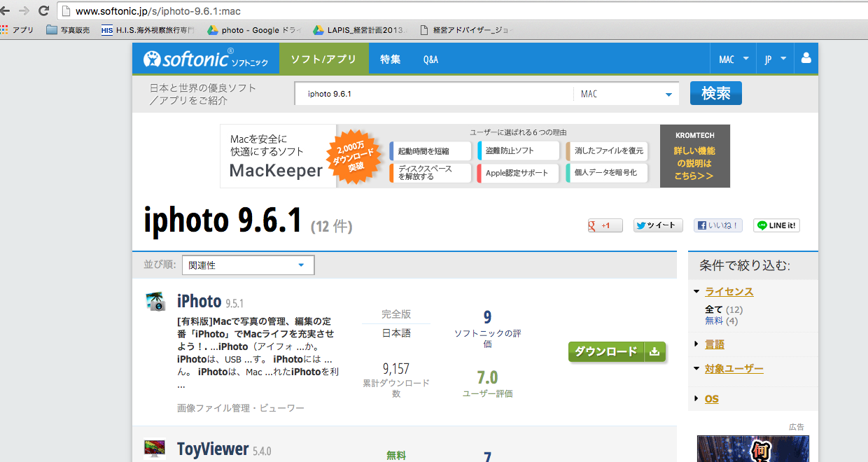
Task: Collapse the 対象ユーザー filter section
Action: click(734, 369)
